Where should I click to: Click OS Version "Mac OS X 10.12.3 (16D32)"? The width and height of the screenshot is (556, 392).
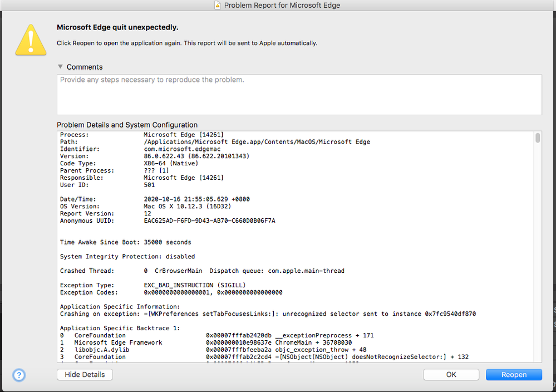(187, 206)
